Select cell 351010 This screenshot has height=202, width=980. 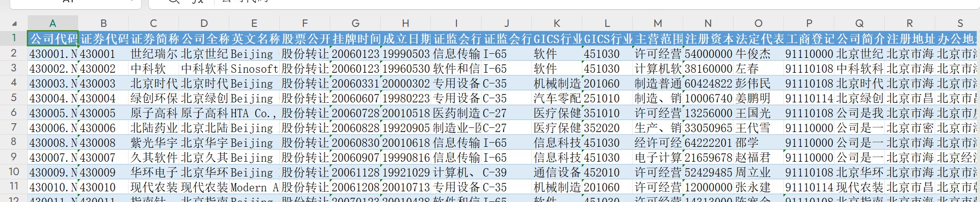[607, 113]
